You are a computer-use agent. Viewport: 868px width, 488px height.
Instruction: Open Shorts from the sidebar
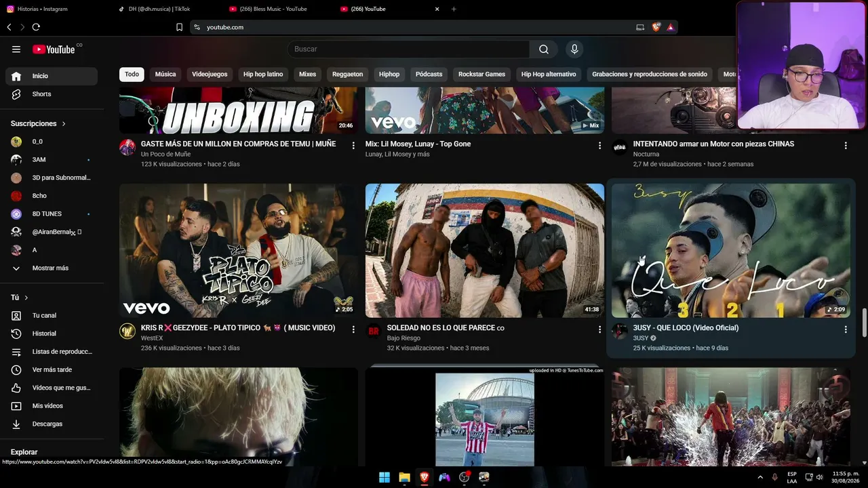point(52,94)
